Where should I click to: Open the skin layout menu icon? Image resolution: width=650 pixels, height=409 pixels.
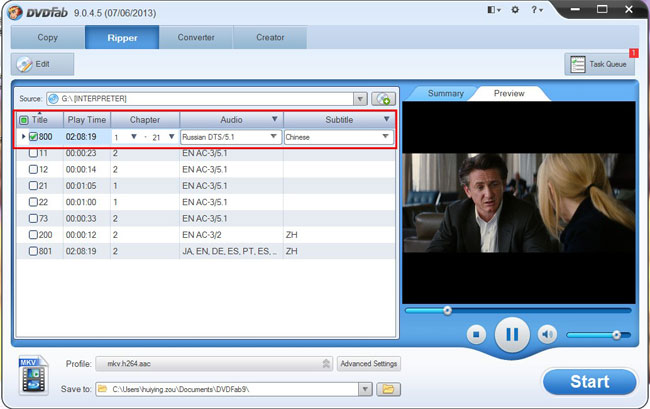pyautogui.click(x=494, y=10)
